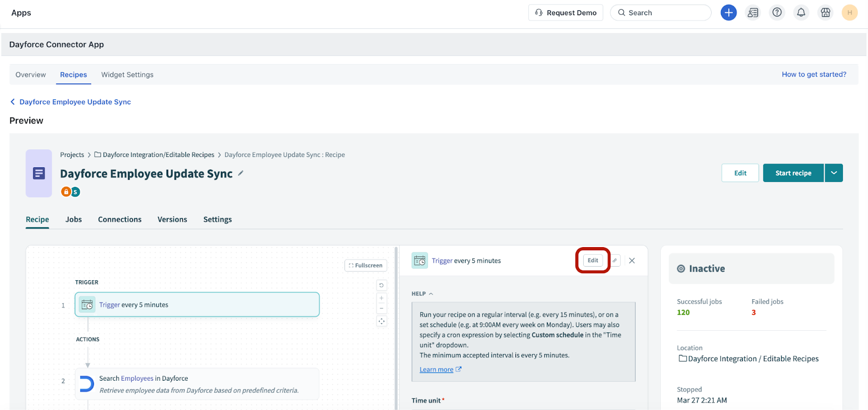
Task: Click the Edit button next to Start recipe
Action: [740, 173]
